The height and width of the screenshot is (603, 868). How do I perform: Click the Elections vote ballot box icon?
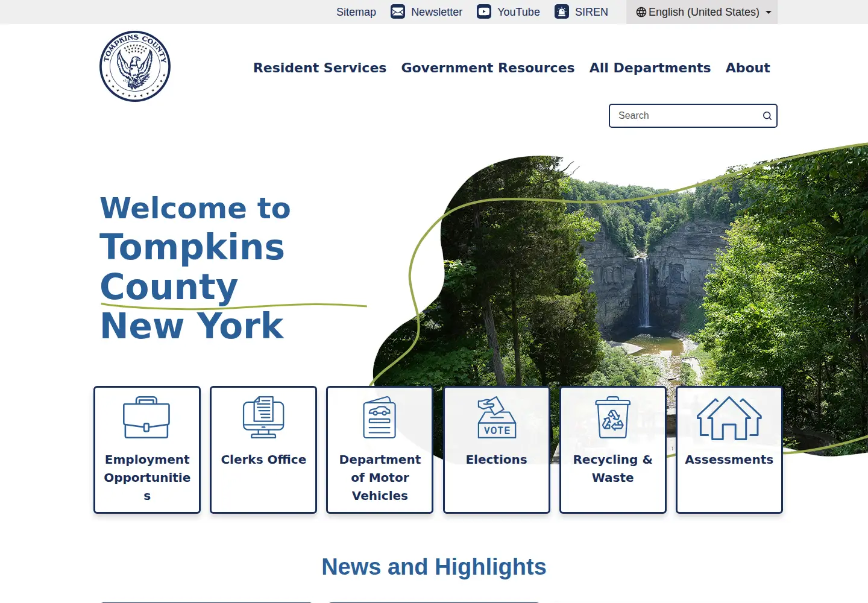[497, 417]
